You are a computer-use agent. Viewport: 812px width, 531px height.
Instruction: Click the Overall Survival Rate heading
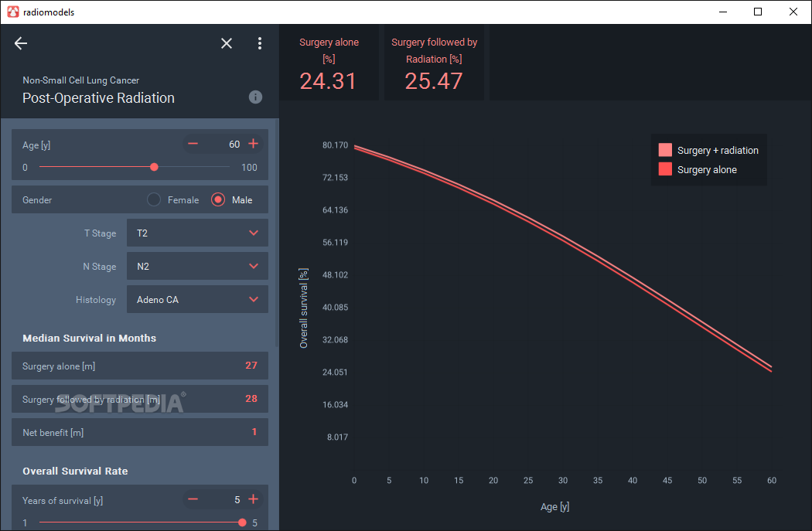(x=75, y=471)
